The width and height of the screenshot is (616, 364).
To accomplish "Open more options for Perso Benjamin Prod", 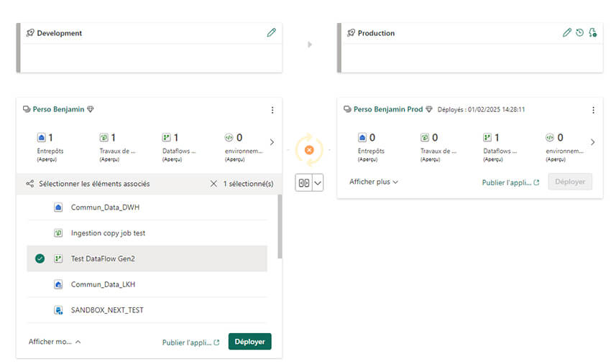I will click(x=593, y=110).
